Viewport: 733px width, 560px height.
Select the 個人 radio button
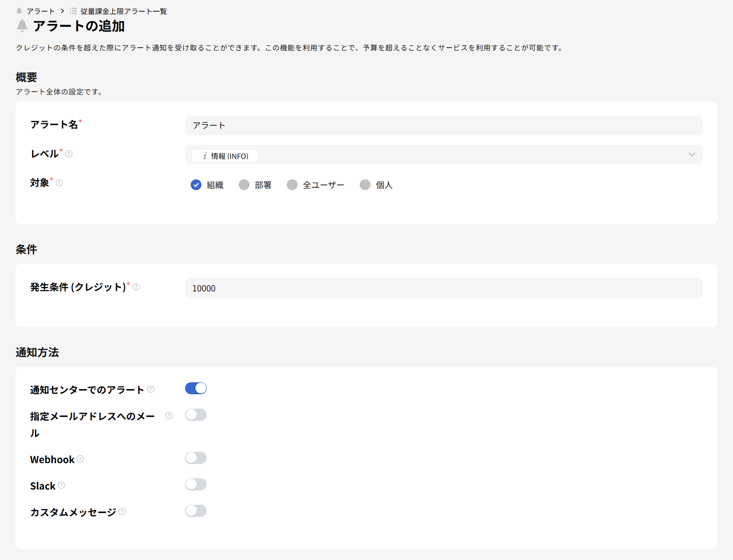click(x=364, y=185)
